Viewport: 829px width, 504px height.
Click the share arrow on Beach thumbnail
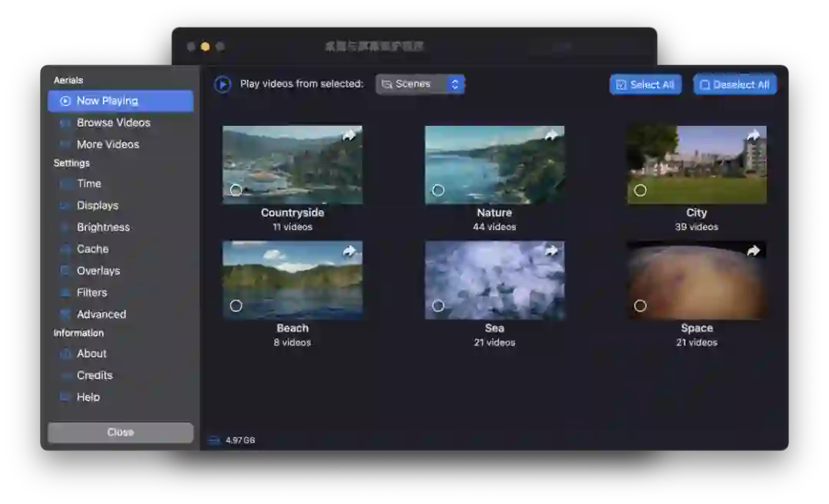point(349,251)
